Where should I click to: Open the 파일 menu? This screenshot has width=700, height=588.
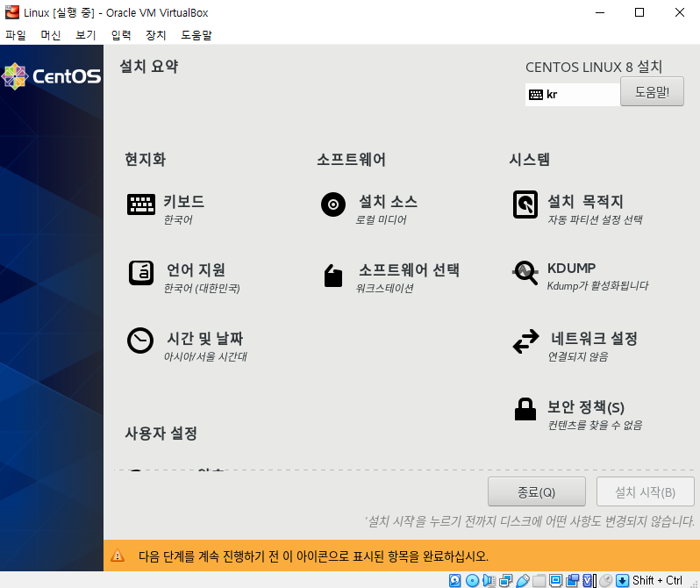pos(16,35)
